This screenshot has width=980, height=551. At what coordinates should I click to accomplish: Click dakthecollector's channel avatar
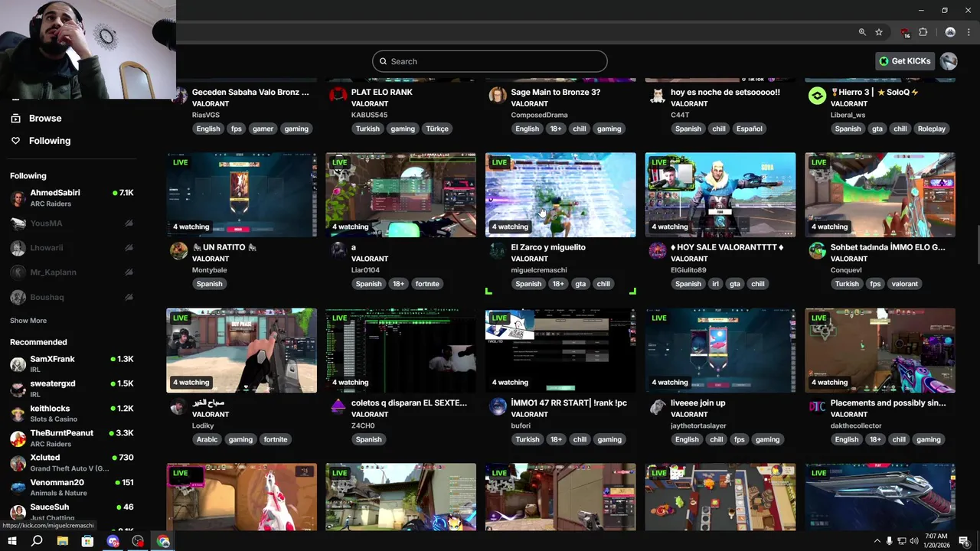coord(817,406)
